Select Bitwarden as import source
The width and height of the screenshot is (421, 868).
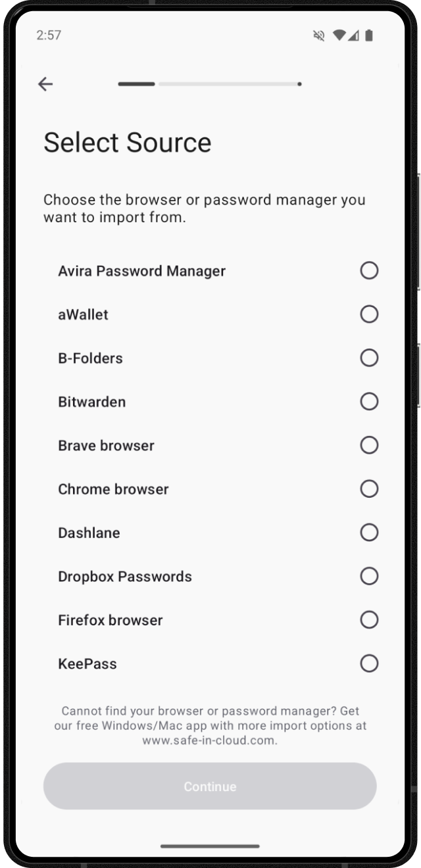pyautogui.click(x=369, y=401)
